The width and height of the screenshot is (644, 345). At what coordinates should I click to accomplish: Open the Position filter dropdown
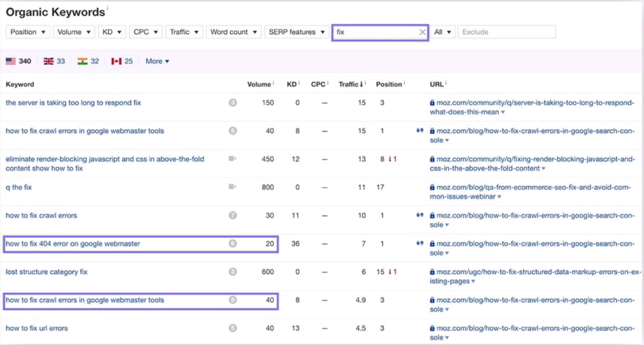(28, 32)
